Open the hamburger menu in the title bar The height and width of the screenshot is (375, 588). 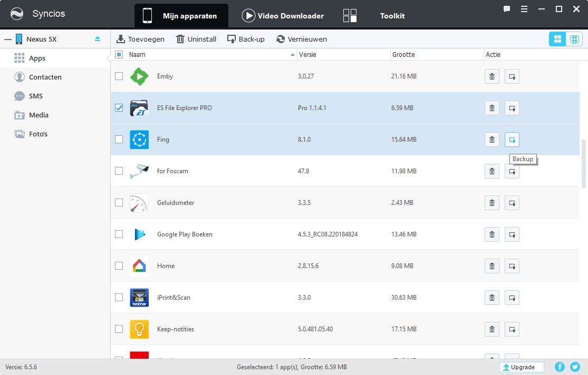coord(524,9)
